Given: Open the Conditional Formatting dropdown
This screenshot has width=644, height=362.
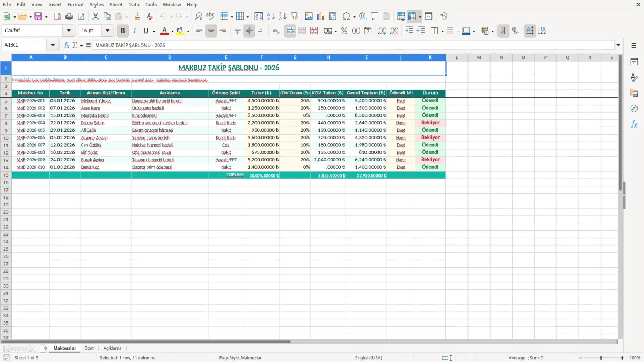Looking at the screenshot, I should (x=492, y=31).
